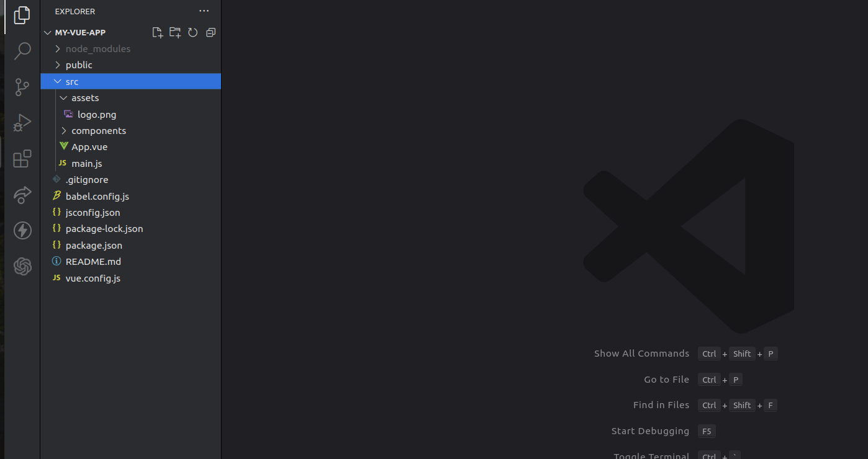
Task: Open the ChatGPT extension icon in activity bar
Action: click(x=22, y=267)
